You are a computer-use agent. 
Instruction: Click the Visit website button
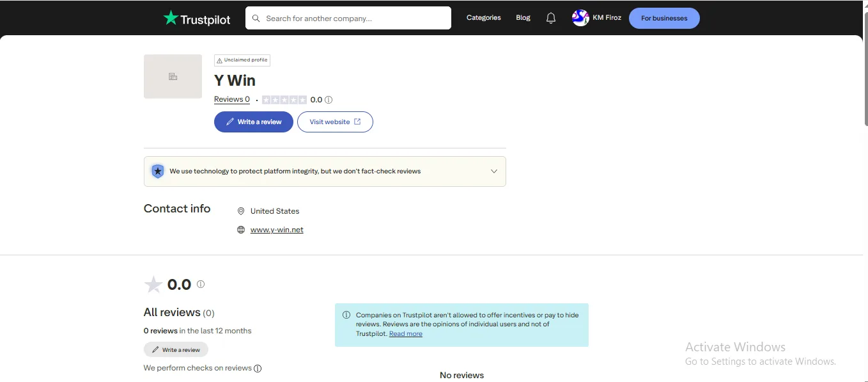(x=335, y=122)
